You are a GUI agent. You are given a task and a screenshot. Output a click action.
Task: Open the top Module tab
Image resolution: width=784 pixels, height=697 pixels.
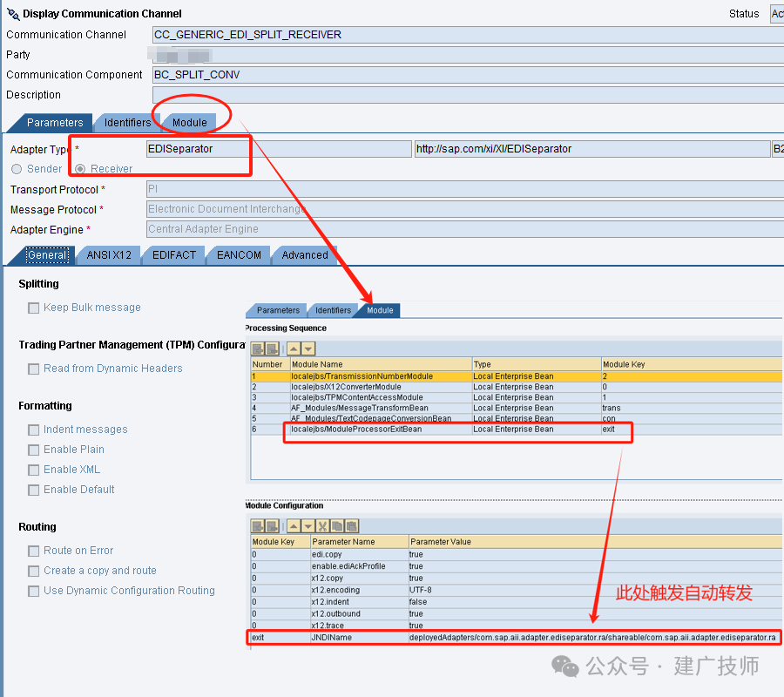pyautogui.click(x=190, y=123)
